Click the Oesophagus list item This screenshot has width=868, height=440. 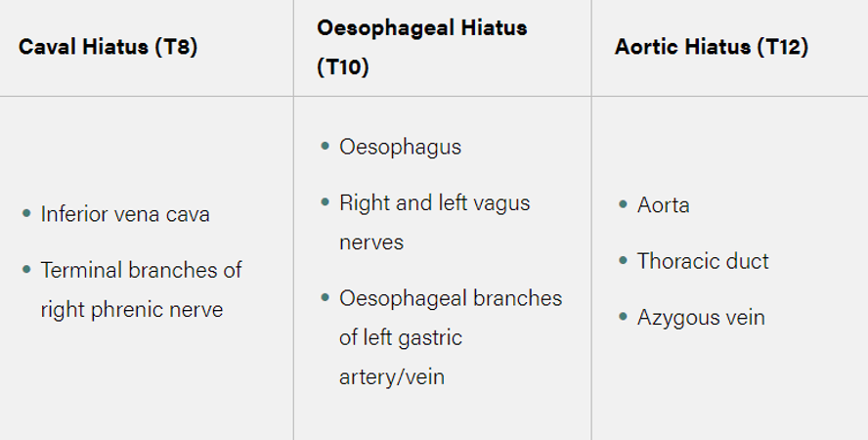[x=400, y=147]
